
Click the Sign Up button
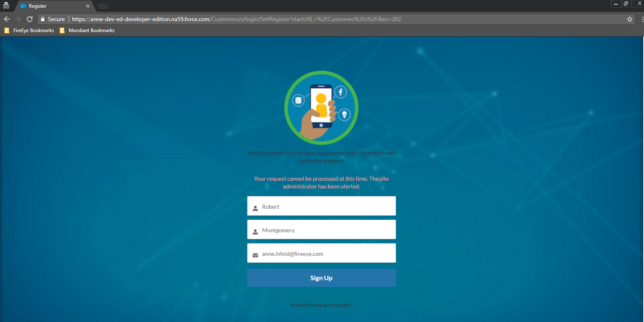point(322,278)
